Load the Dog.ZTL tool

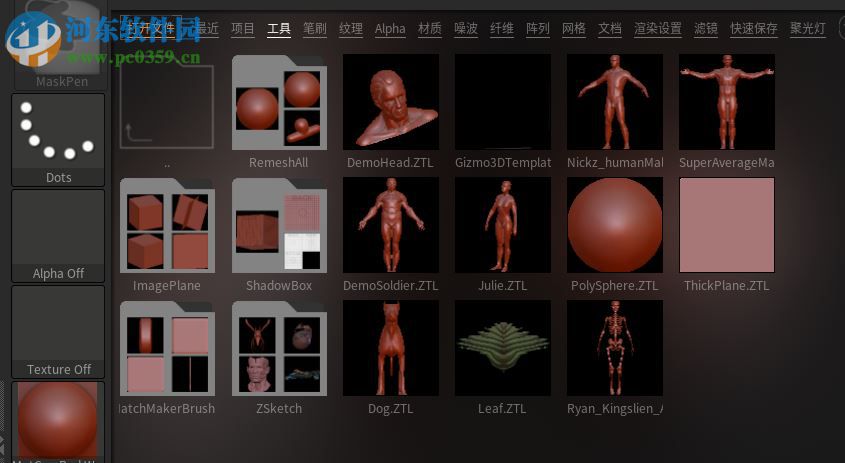point(391,348)
